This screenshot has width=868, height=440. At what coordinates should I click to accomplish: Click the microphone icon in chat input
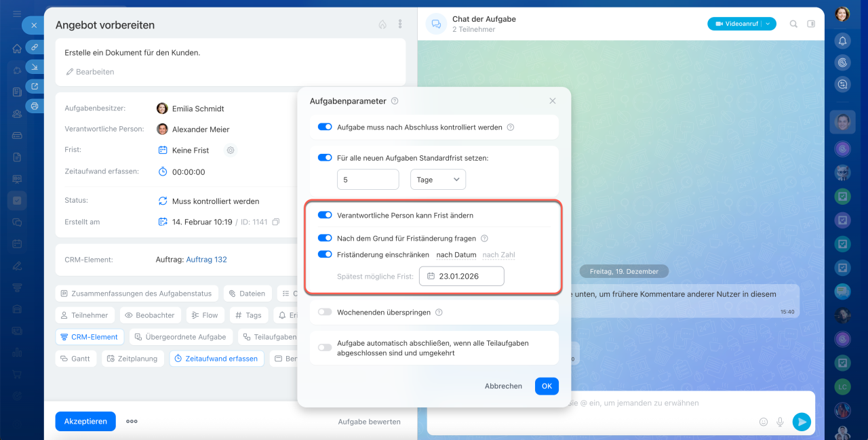(780, 422)
